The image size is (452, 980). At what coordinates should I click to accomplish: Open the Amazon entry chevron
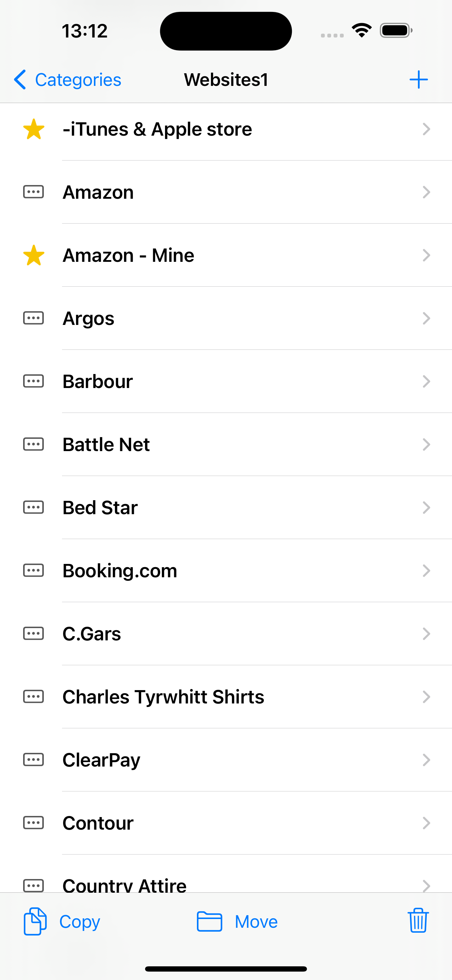[426, 192]
